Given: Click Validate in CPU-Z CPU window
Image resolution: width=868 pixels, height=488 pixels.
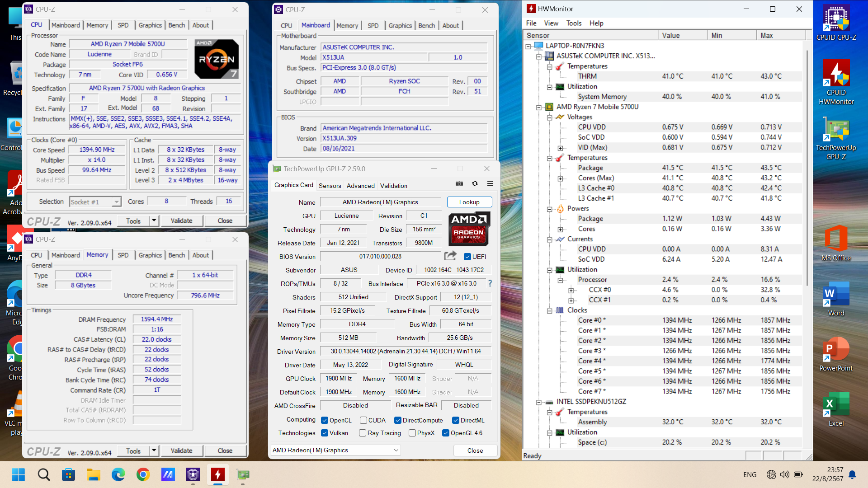Looking at the screenshot, I should pos(181,221).
